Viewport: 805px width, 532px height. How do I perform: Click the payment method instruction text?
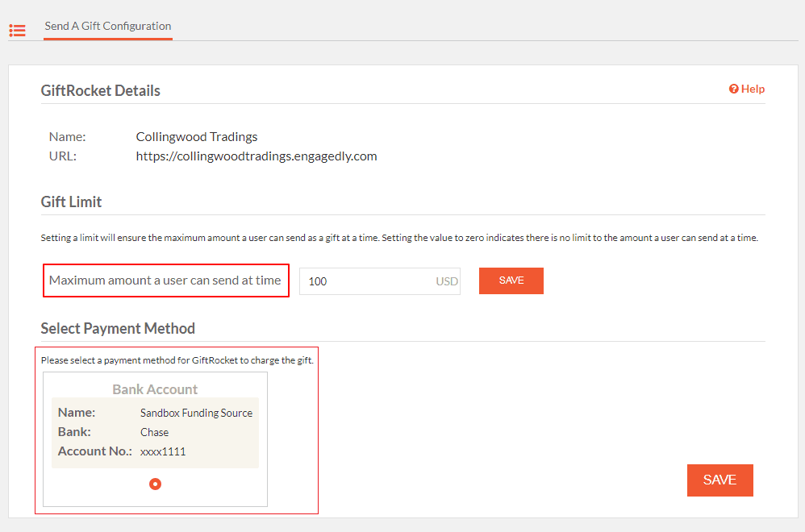177,360
